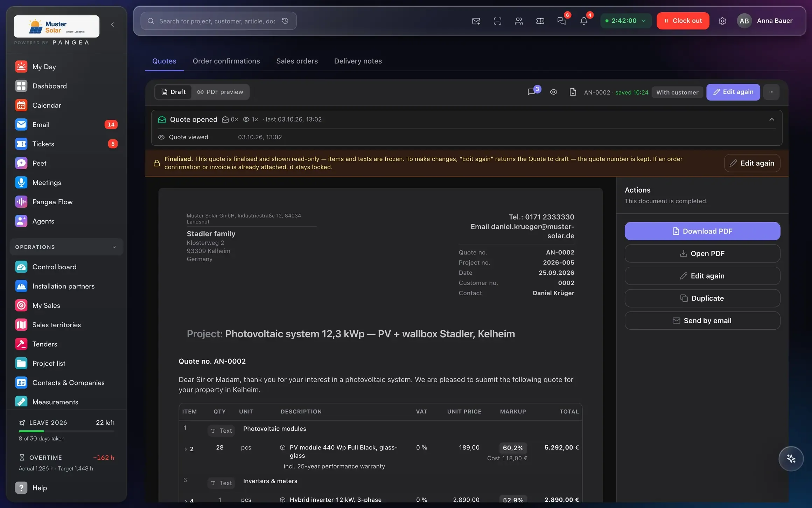
Task: Click the Leave 2026 progress bar
Action: [x=66, y=431]
